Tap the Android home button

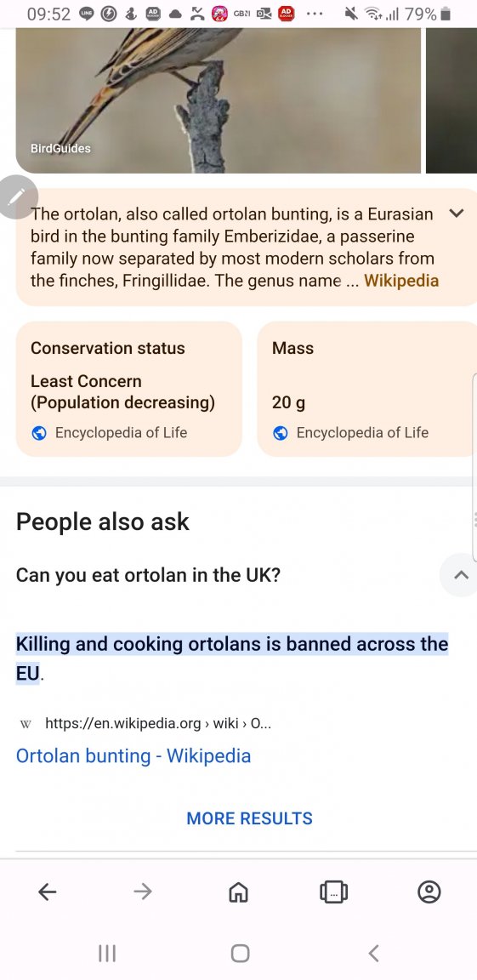[240, 953]
